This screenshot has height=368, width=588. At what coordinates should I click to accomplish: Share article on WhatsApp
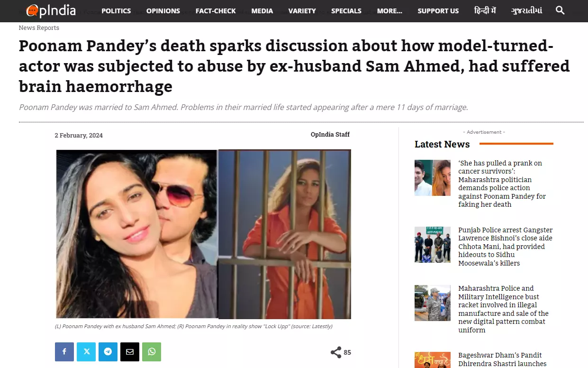click(x=152, y=352)
